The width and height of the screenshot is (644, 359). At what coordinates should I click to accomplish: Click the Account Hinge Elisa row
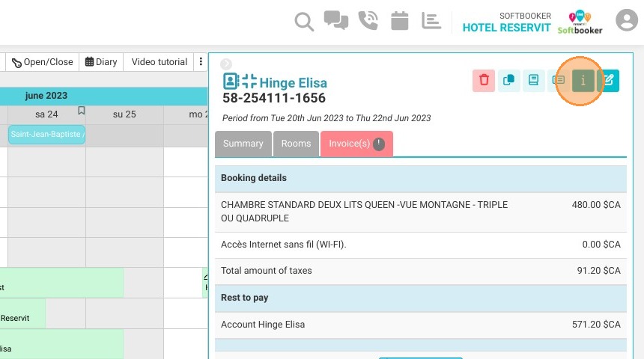coord(421,325)
